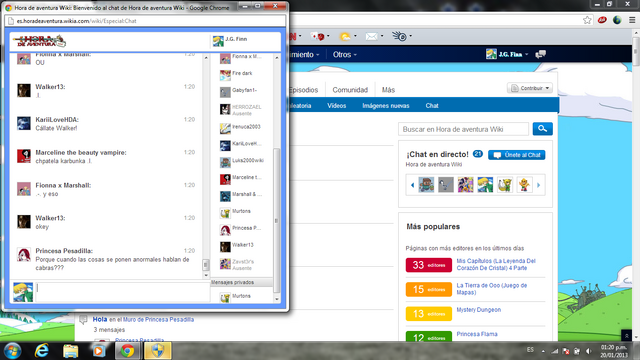Open the Contribuir dropdown button
This screenshot has width=640, height=360.
pyautogui.click(x=530, y=88)
